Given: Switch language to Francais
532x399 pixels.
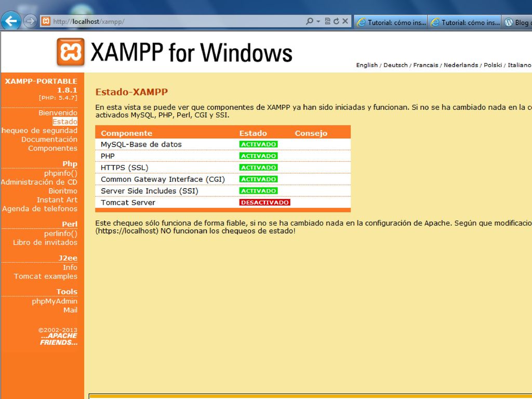Looking at the screenshot, I should tap(426, 65).
